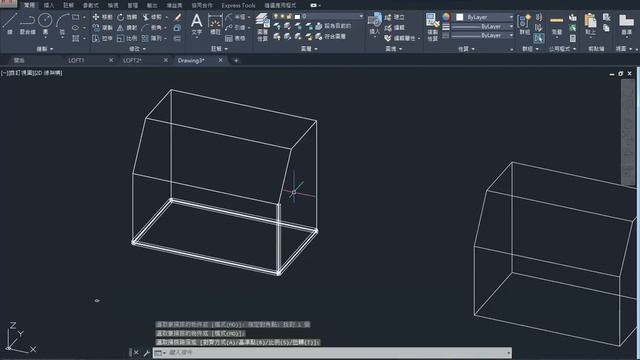Viewport: 640px width, 360px height.
Task: Activate the Copy (複製) modify tool
Action: click(x=102, y=28)
